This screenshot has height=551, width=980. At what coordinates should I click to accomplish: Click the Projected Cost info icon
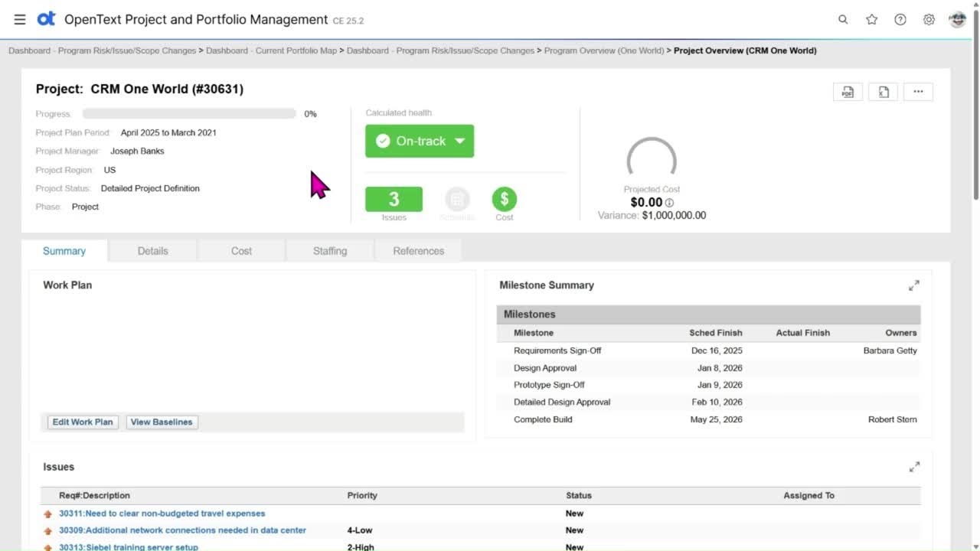click(x=669, y=203)
